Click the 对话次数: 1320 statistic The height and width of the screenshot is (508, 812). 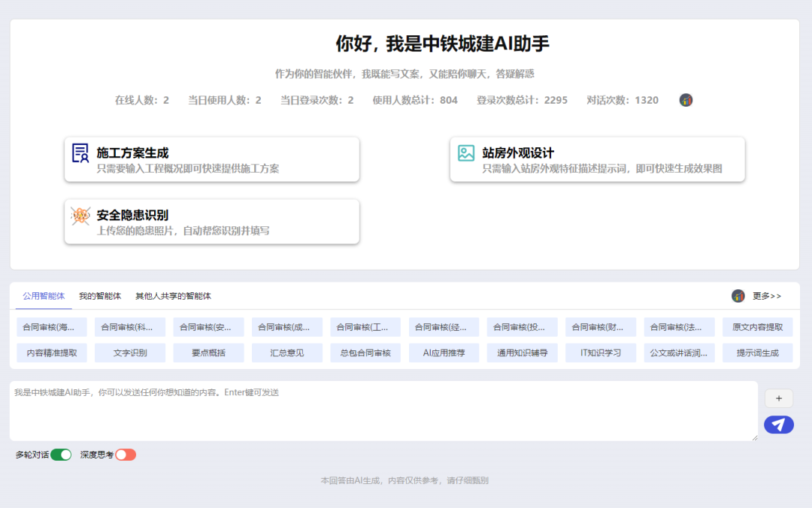tap(623, 100)
